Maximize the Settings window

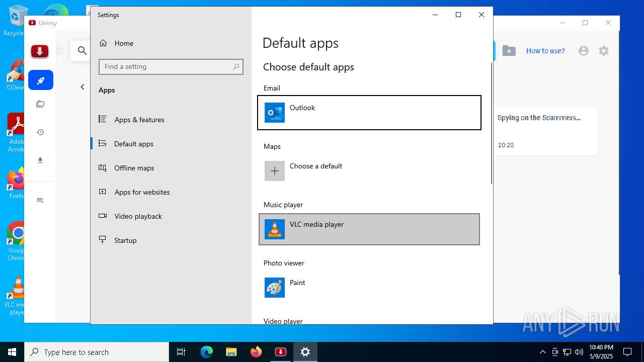click(x=458, y=15)
